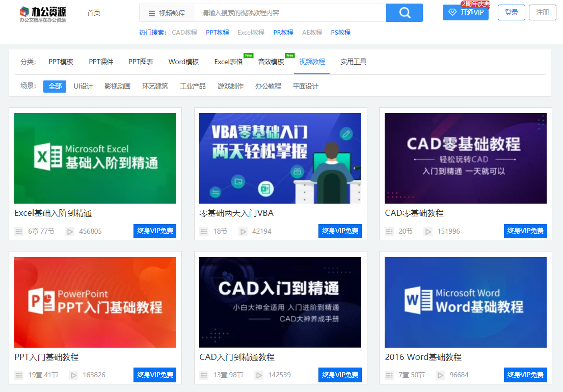Click the VIP diamond icon on 开通VIP button

coord(452,12)
